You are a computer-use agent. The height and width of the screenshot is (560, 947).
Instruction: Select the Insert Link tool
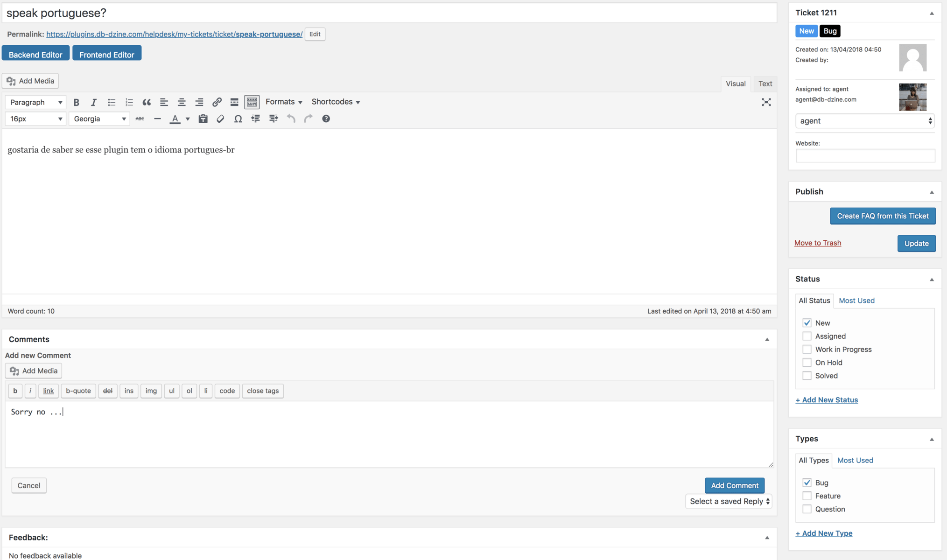[x=217, y=102]
